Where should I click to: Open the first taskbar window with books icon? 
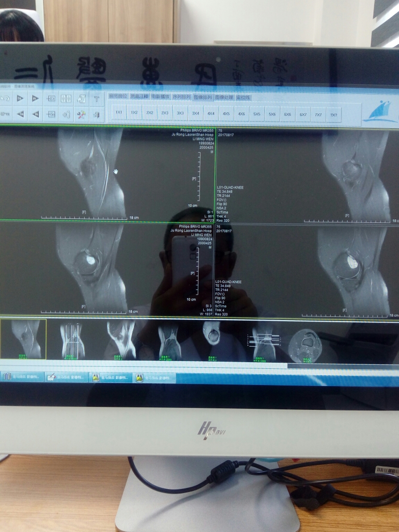tap(22, 377)
